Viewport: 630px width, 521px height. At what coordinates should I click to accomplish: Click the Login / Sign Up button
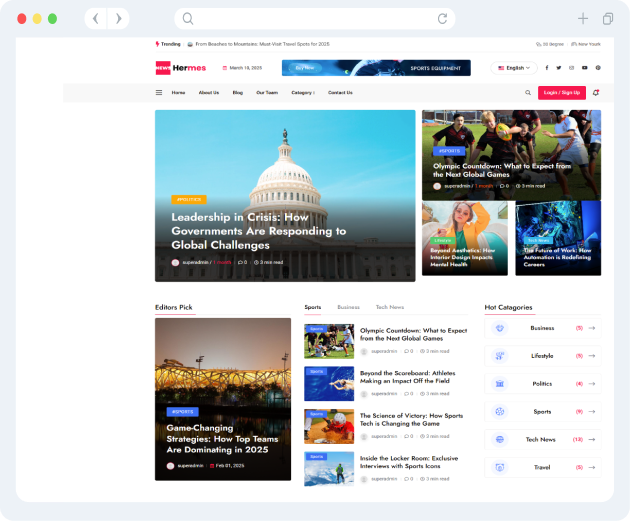coord(562,93)
